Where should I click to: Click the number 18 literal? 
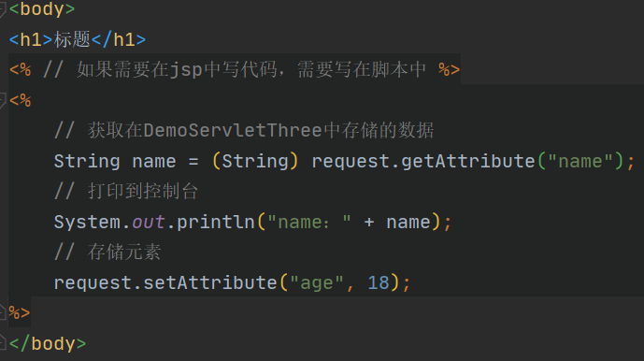click(379, 282)
